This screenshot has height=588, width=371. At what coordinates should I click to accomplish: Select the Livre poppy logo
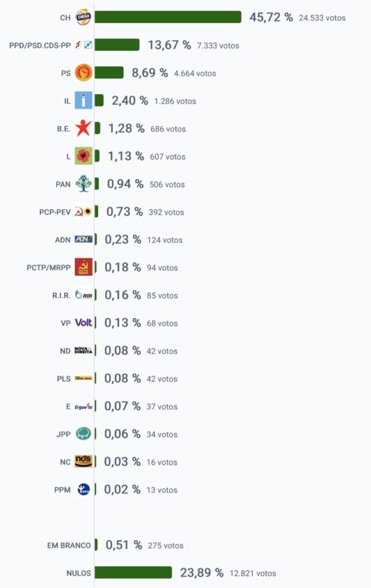83,156
